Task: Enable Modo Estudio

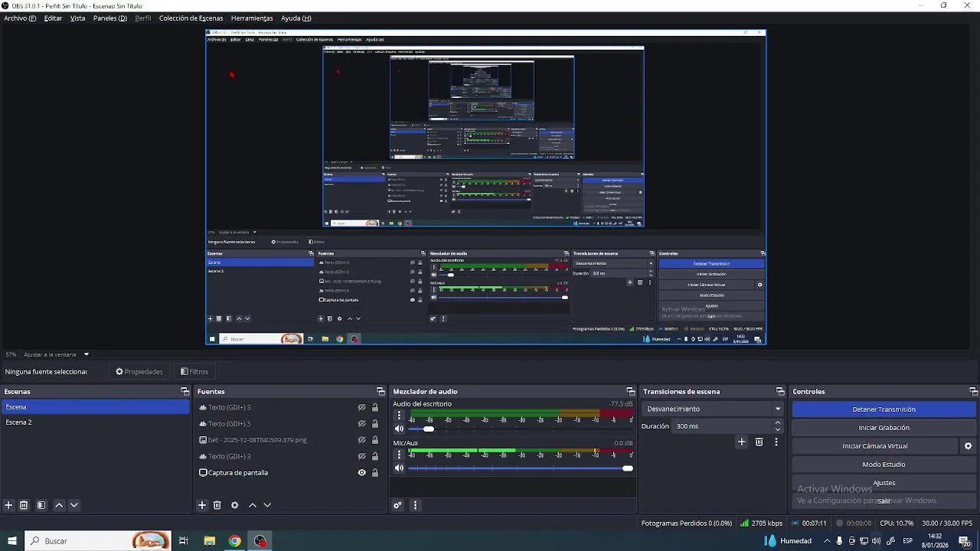Action: point(884,465)
